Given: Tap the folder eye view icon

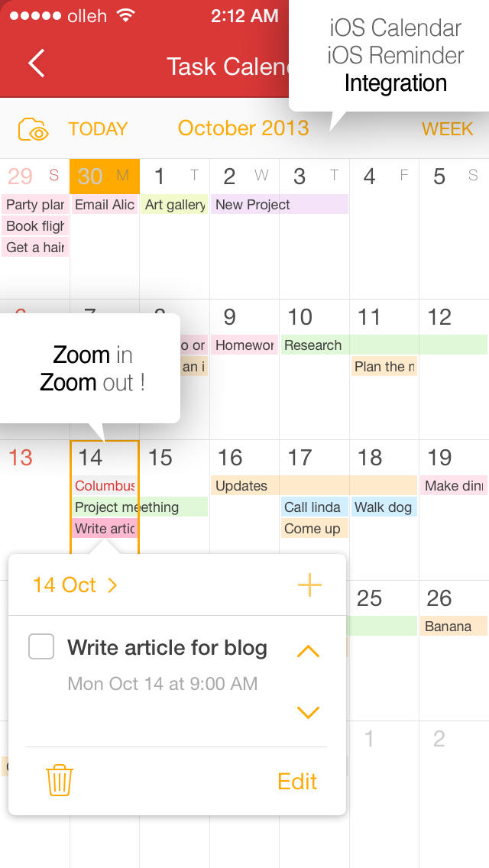Looking at the screenshot, I should pos(34,129).
